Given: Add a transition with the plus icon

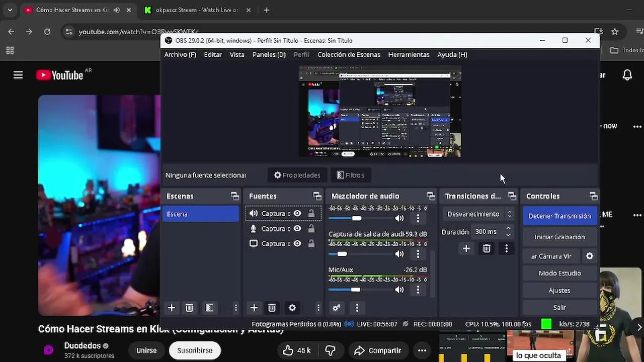Looking at the screenshot, I should pos(466,248).
